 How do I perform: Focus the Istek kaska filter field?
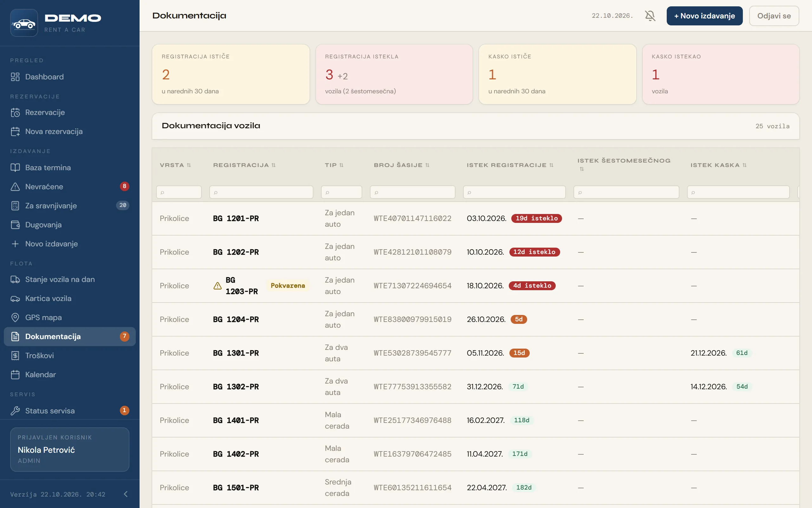click(738, 192)
